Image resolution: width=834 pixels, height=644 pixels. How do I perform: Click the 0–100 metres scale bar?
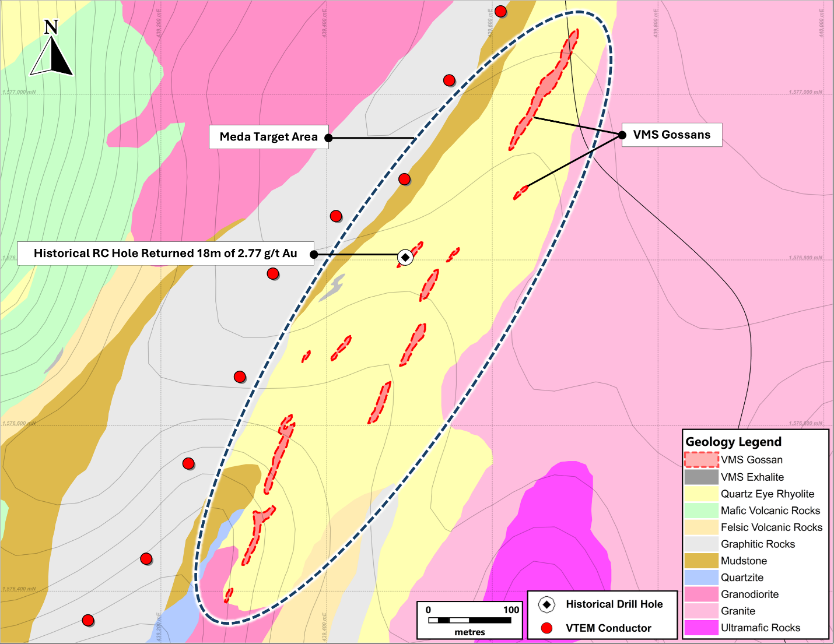point(469,620)
